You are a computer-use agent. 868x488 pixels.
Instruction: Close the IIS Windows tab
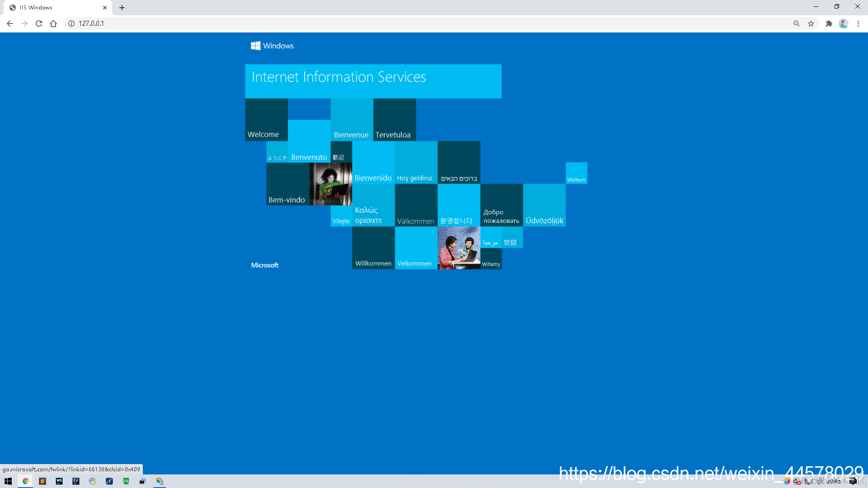click(x=105, y=8)
